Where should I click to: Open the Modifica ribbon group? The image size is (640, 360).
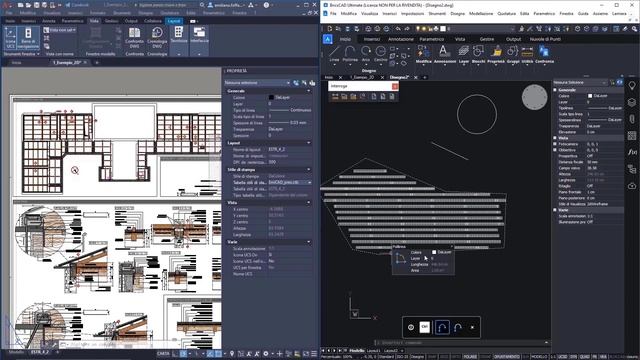click(423, 54)
